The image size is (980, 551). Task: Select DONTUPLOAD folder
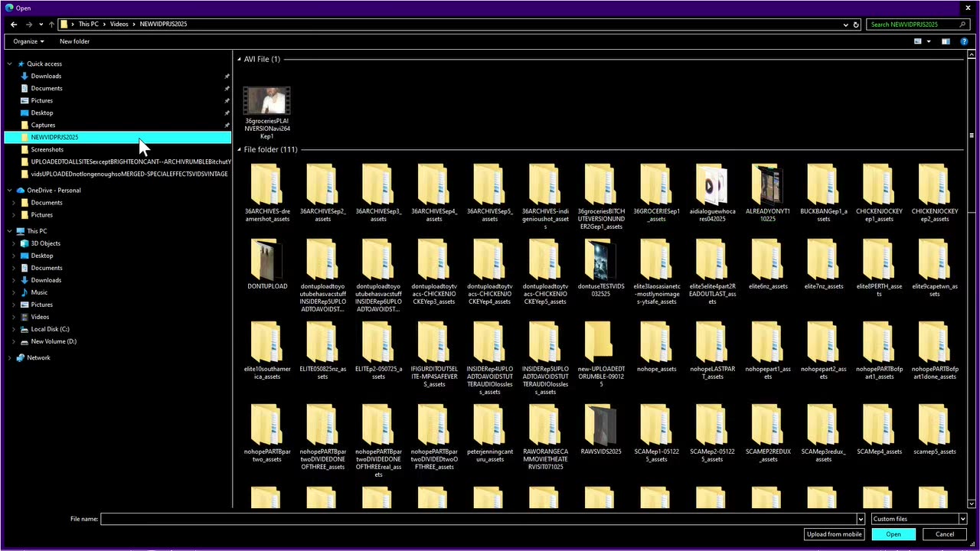[x=267, y=265]
